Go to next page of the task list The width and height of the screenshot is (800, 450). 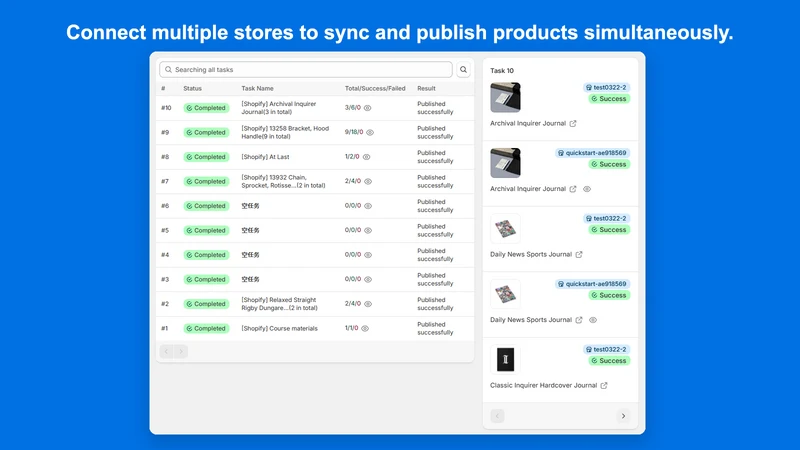click(181, 352)
